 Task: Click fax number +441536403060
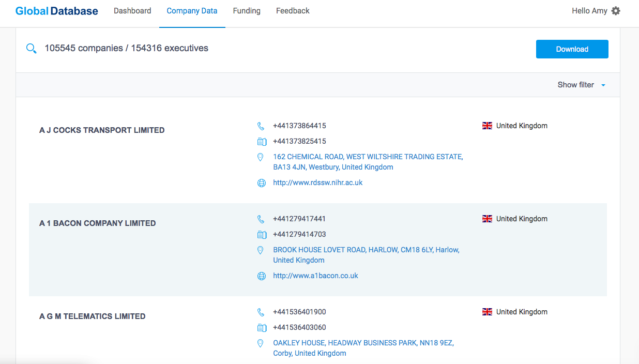click(x=299, y=327)
